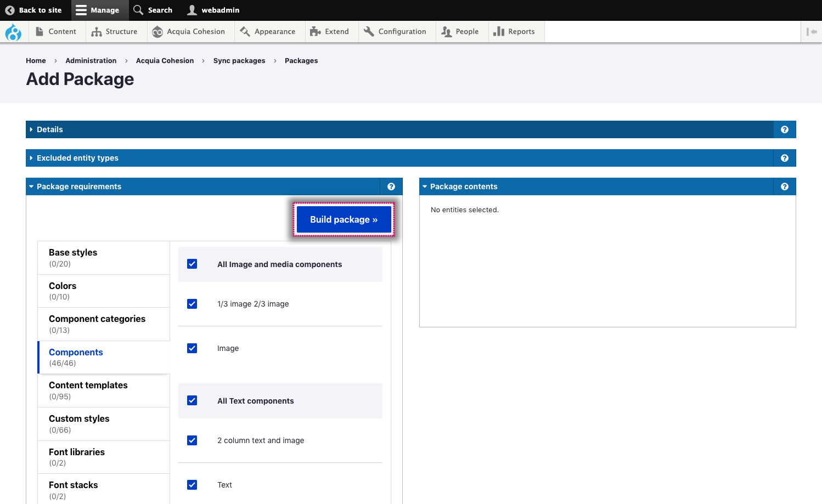This screenshot has height=504, width=822.
Task: Click the Appearance paintbrush icon
Action: pyautogui.click(x=245, y=31)
